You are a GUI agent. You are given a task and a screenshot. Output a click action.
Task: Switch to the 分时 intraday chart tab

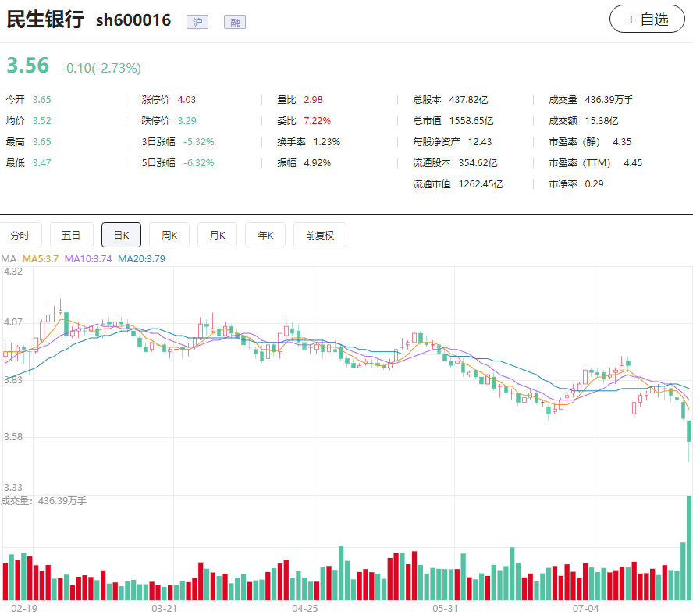click(x=20, y=235)
